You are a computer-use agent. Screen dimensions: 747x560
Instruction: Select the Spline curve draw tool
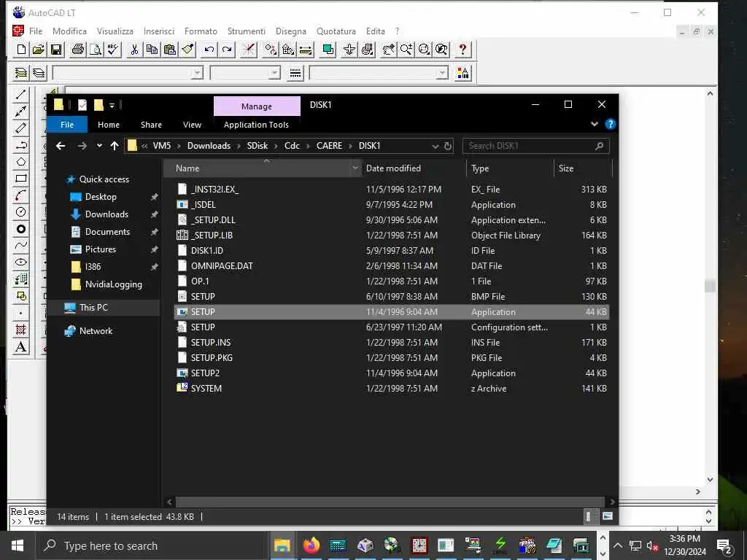(21, 246)
